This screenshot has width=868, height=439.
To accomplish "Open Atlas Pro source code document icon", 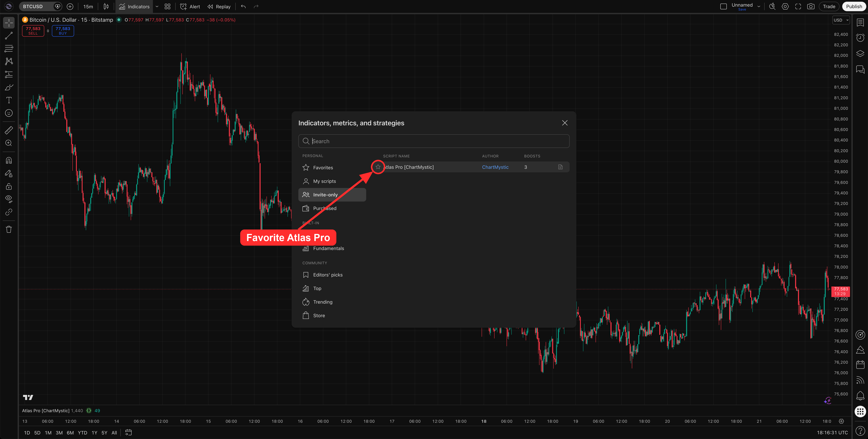I will click(560, 167).
